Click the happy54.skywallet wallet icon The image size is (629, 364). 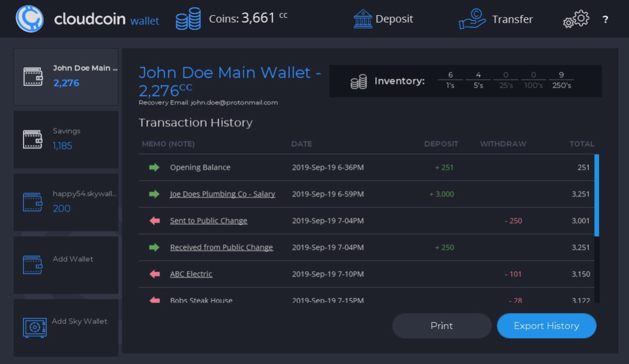tap(33, 202)
